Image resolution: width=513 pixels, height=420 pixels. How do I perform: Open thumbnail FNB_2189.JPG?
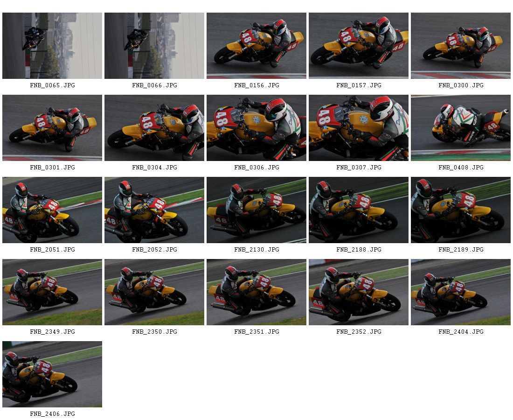tap(461, 210)
